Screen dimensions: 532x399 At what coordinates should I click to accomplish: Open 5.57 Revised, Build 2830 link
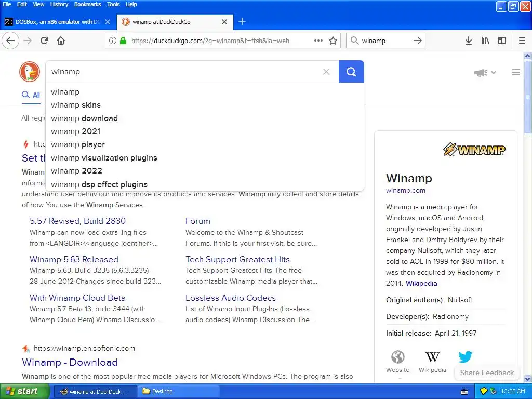click(78, 221)
